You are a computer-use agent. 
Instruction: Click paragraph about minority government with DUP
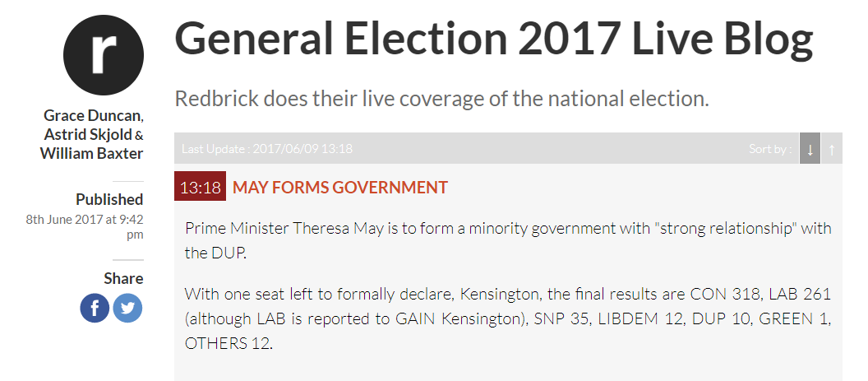click(x=508, y=240)
